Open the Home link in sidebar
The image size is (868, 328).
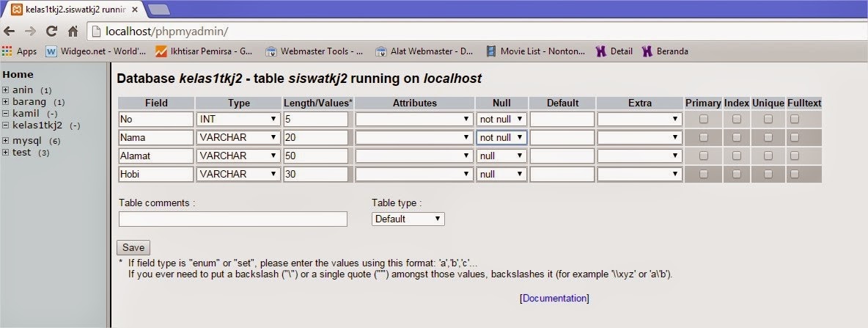tap(18, 75)
